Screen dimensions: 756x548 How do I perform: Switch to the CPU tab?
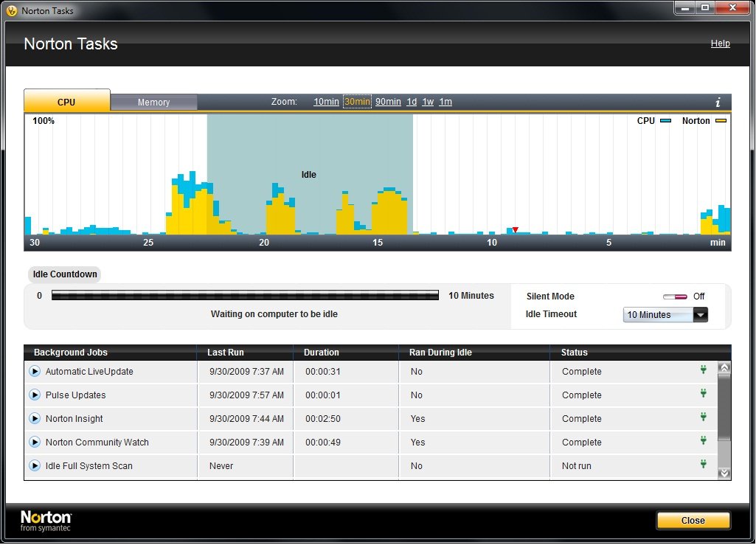coord(67,102)
